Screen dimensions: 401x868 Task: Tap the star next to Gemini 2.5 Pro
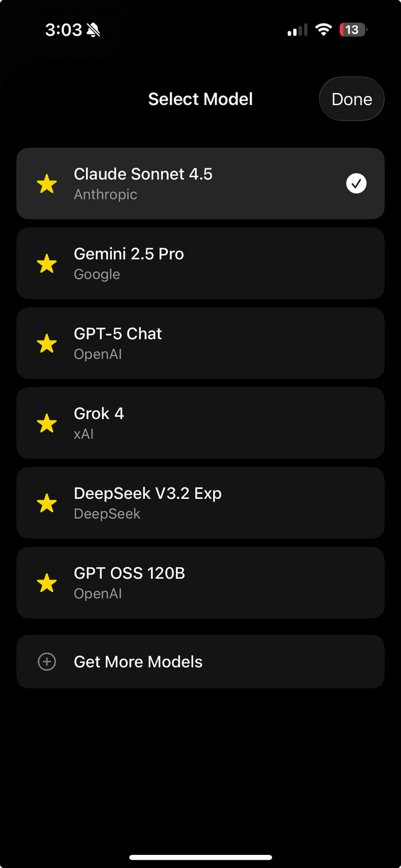pos(47,263)
